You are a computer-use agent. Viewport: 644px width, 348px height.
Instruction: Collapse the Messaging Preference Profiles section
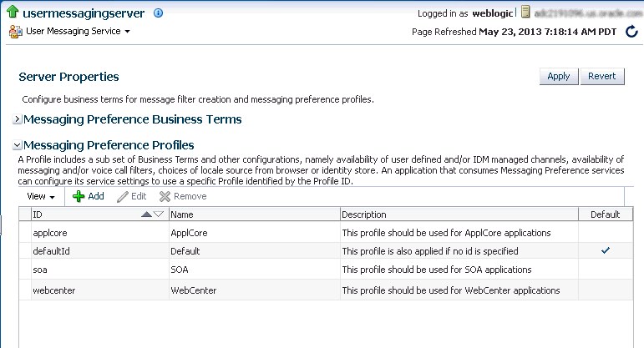coord(18,145)
